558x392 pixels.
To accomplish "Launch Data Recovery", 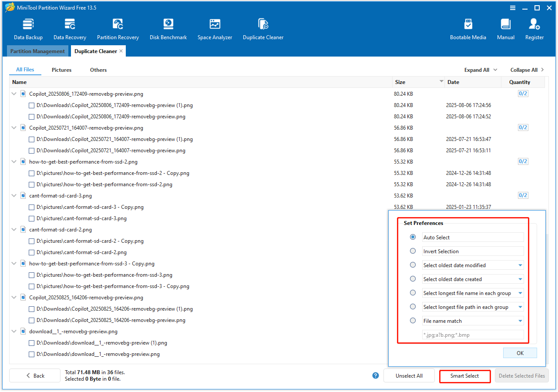I will pos(70,28).
